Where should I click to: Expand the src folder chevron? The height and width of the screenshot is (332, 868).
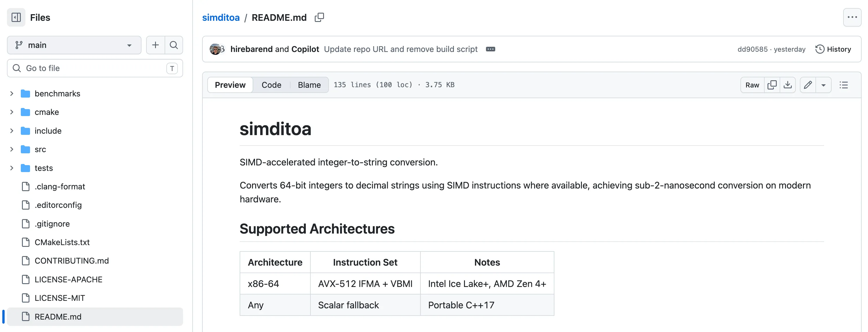tap(12, 149)
